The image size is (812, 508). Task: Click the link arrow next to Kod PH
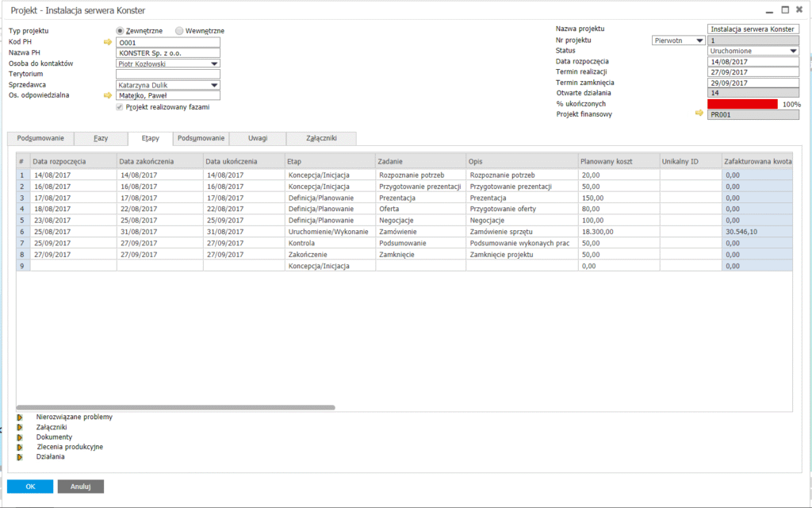108,42
